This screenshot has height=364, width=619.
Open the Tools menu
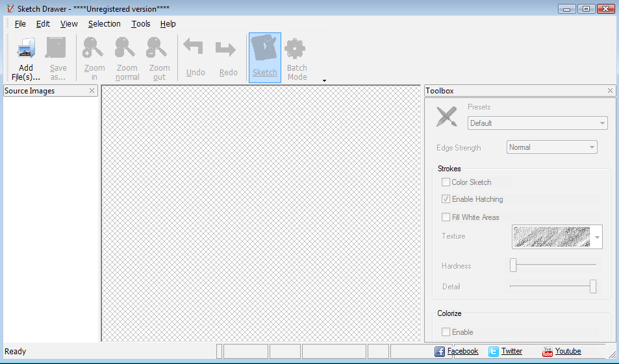pos(141,23)
